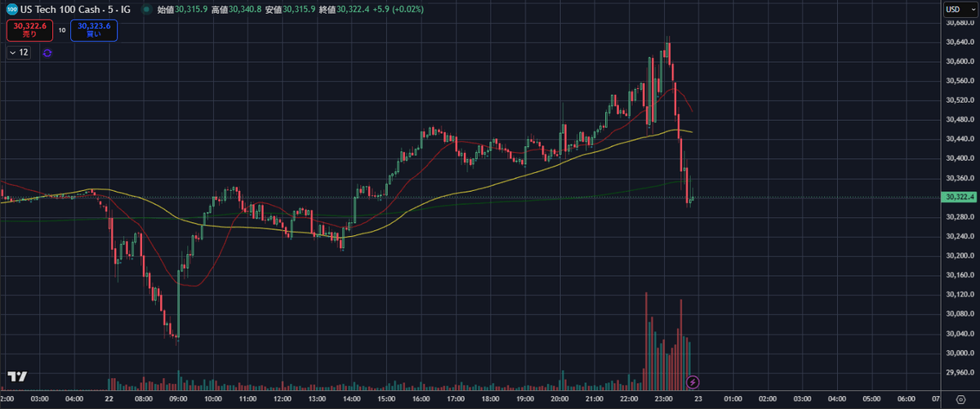Click the 終値 30,322.4 close value

tap(344, 9)
